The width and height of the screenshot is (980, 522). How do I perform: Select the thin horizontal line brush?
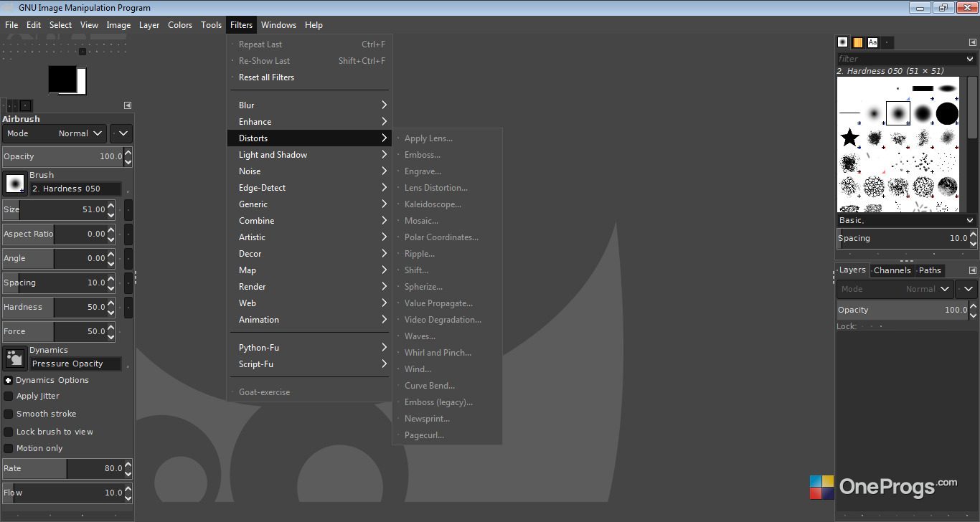point(850,113)
